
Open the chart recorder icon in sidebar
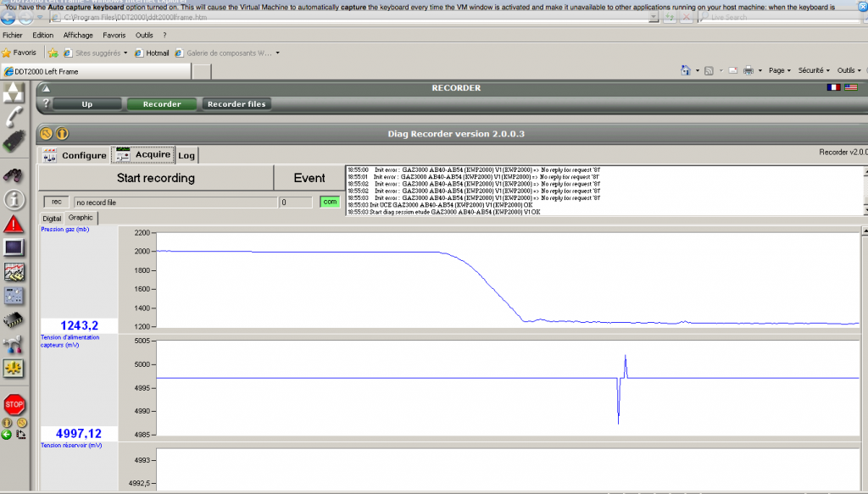pos(14,272)
